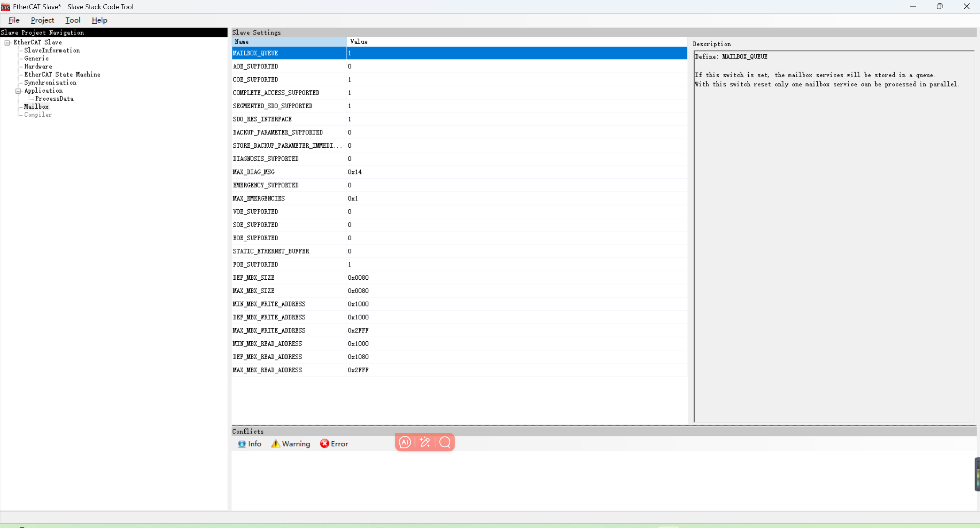Collapse the EtherCAT Slave tree node
The height and width of the screenshot is (528, 980).
tap(7, 42)
